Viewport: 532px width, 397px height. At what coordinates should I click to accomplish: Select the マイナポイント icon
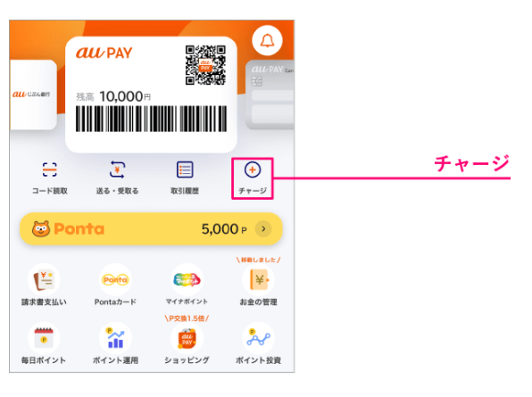187,280
